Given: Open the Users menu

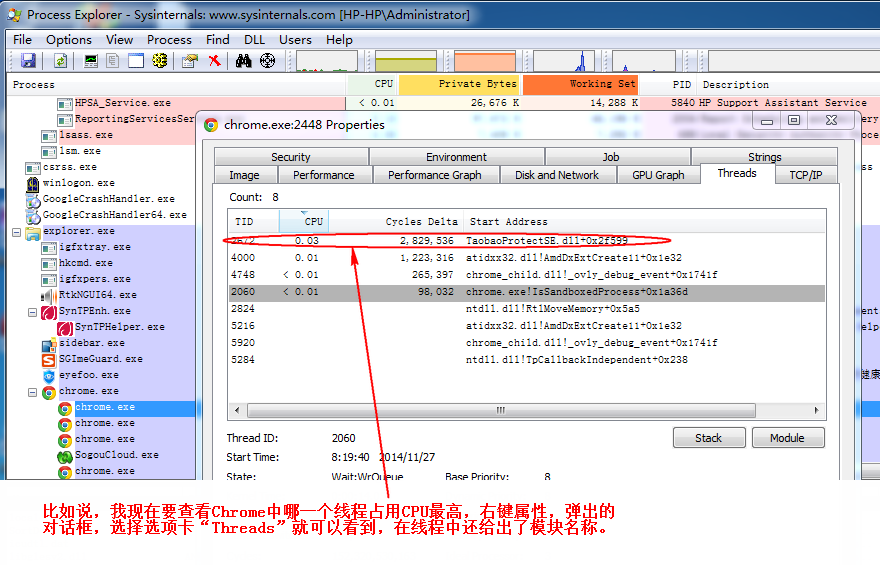Looking at the screenshot, I should point(295,40).
